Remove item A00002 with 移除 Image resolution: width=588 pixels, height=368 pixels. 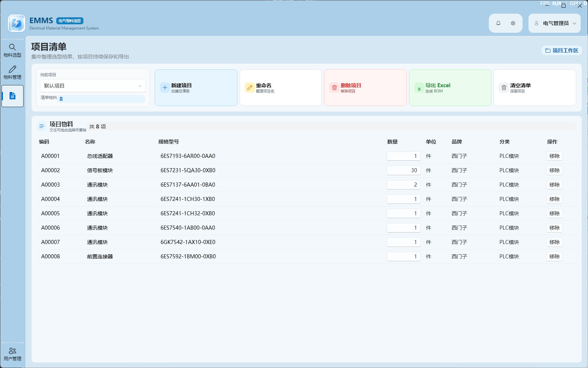555,170
